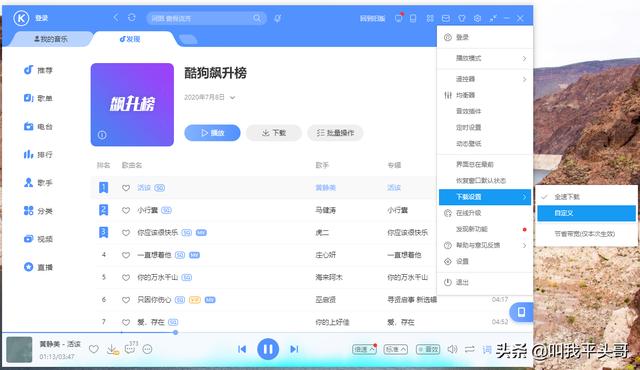Open 电台 in the left sidebar
Image resolution: width=640 pixels, height=370 pixels.
38,126
